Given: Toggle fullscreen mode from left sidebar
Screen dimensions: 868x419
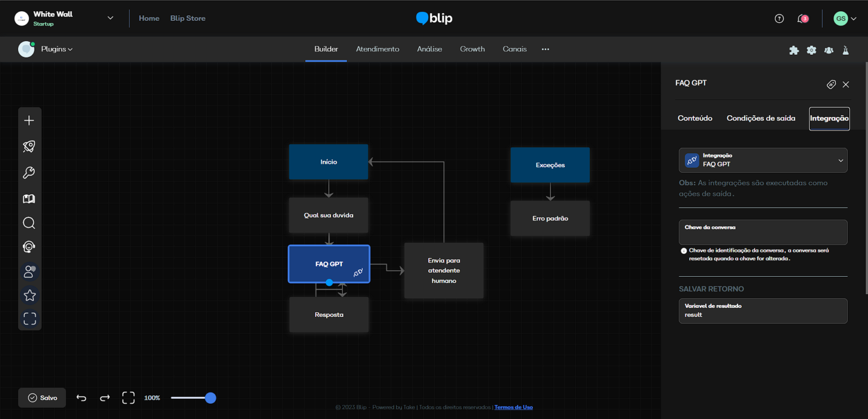Looking at the screenshot, I should (x=29, y=318).
